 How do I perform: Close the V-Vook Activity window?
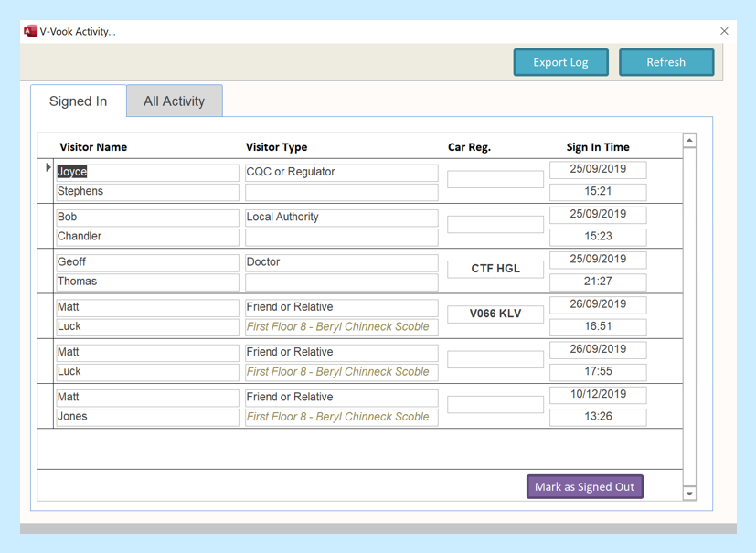tap(724, 31)
